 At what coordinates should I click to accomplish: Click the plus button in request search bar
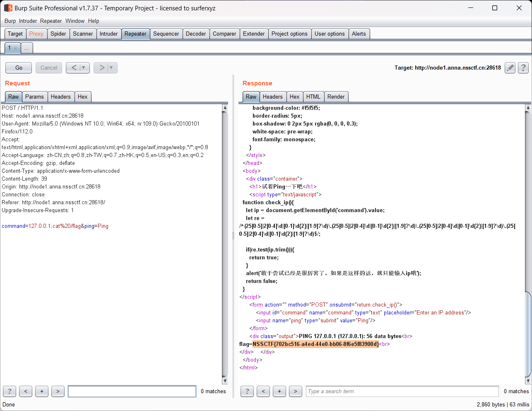coord(42,391)
